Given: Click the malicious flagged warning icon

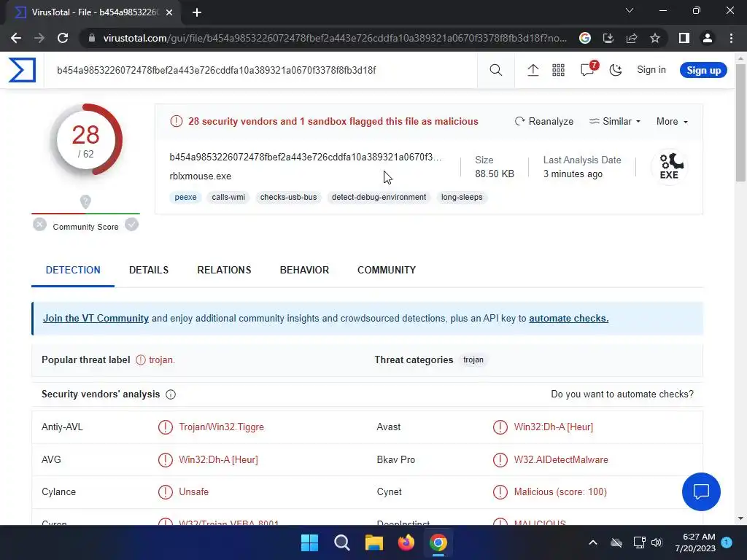Looking at the screenshot, I should 177,122.
